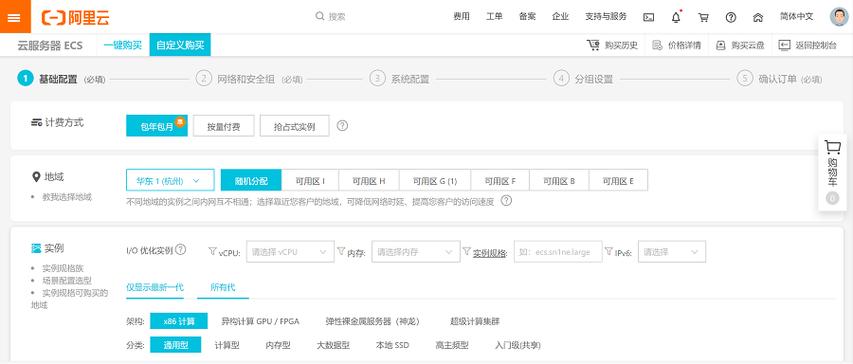Open the vCPU selection dropdown

coord(290,252)
